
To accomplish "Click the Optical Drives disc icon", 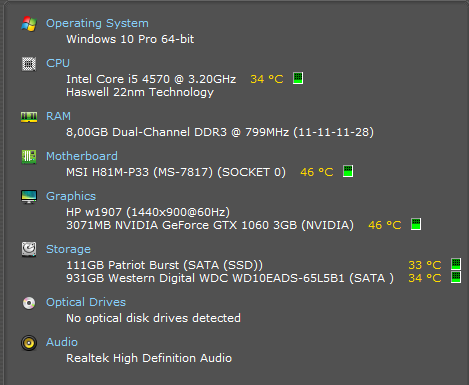I will pos(29,303).
